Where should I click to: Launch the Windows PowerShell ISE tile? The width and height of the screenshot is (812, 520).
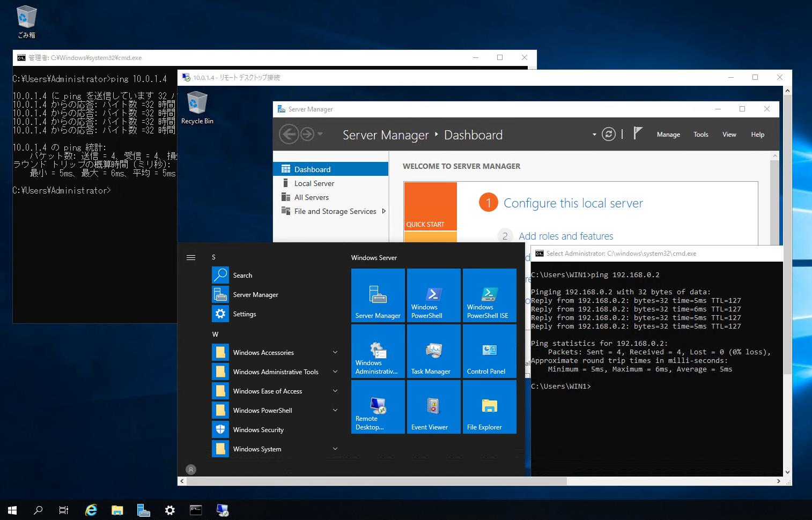click(x=490, y=295)
